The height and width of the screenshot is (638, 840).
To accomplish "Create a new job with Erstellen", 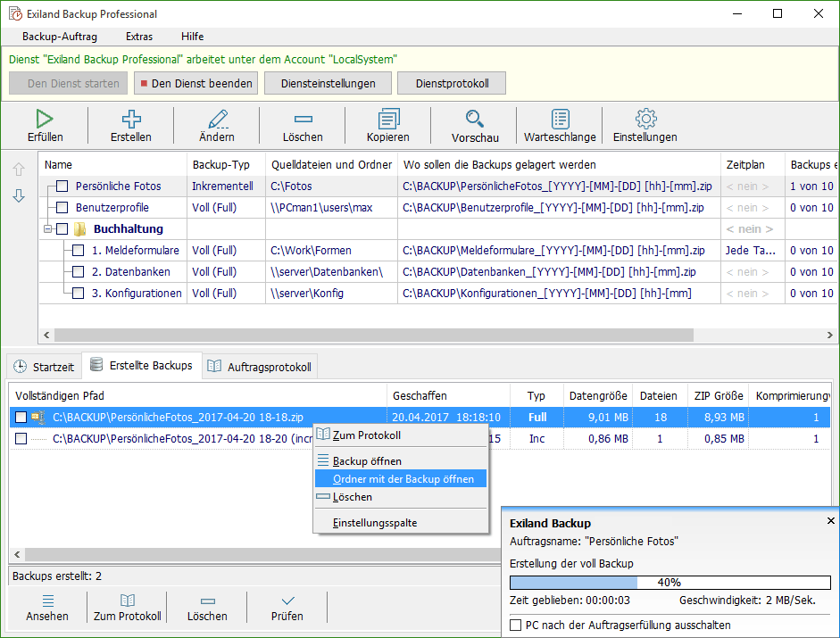I will [131, 119].
